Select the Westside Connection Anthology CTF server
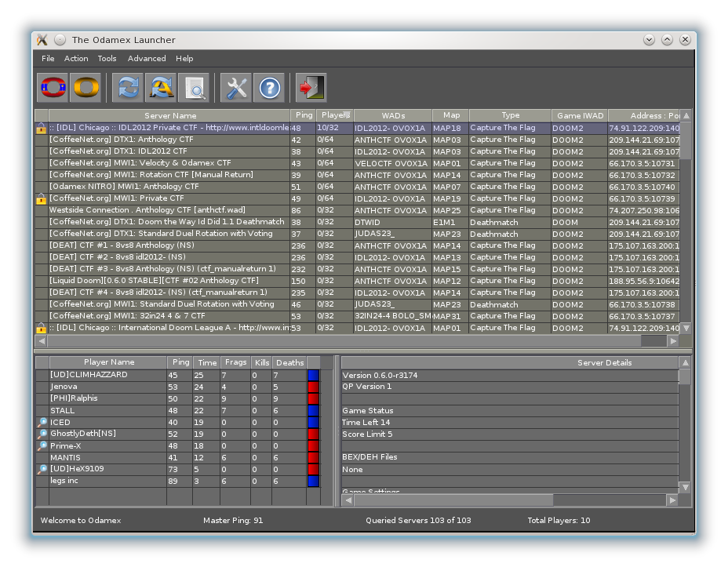This screenshot has width=728, height=567. pos(157,210)
